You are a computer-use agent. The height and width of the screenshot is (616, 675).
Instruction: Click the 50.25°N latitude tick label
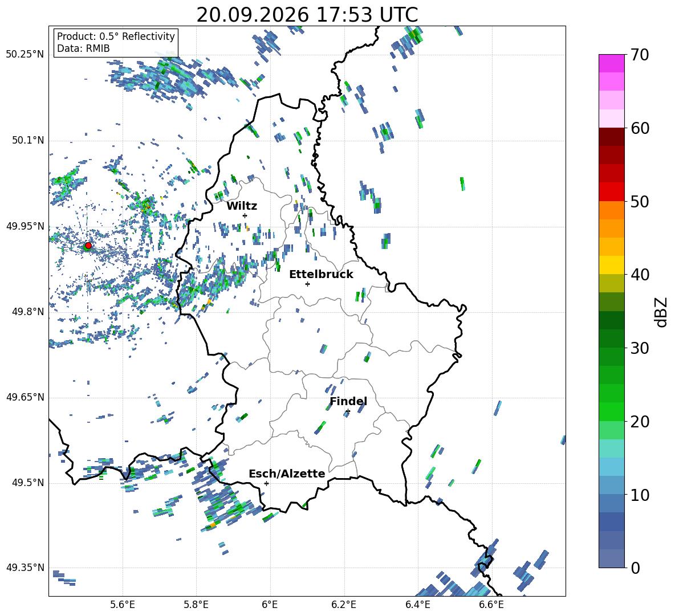pyautogui.click(x=25, y=55)
